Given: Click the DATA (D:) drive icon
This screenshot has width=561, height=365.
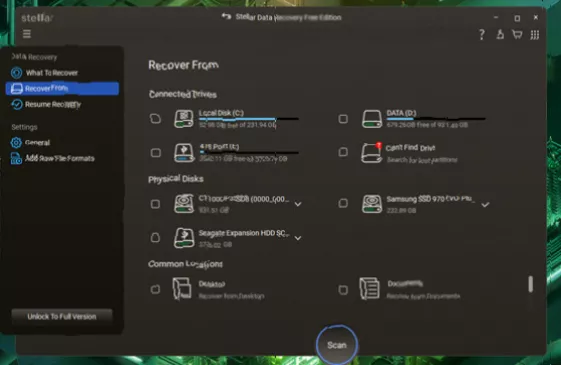Looking at the screenshot, I should [371, 119].
